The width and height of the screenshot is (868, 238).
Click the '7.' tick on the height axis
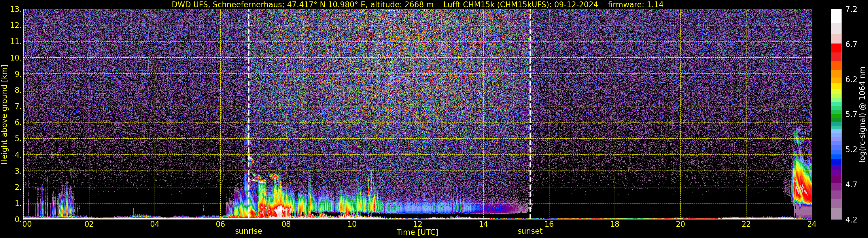tap(18, 107)
